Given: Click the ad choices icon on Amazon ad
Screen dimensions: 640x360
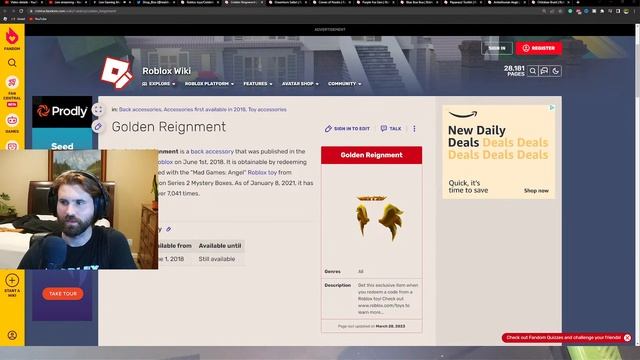Looking at the screenshot, I should point(552,108).
